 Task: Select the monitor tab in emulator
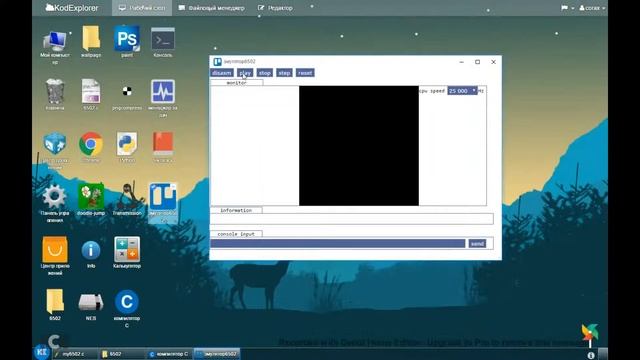[237, 83]
